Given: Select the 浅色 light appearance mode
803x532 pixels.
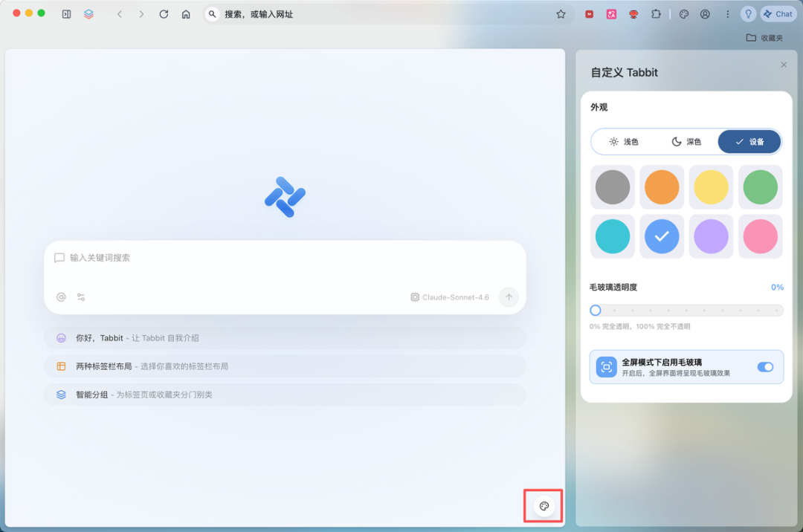Looking at the screenshot, I should click(x=623, y=142).
